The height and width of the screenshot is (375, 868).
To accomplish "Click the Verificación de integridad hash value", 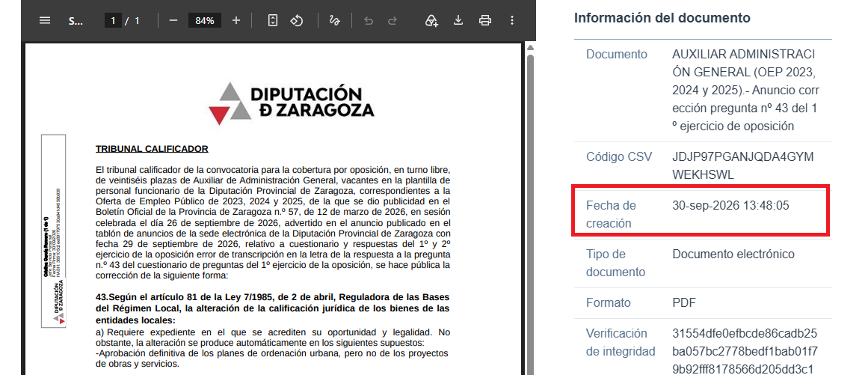I will click(745, 352).
